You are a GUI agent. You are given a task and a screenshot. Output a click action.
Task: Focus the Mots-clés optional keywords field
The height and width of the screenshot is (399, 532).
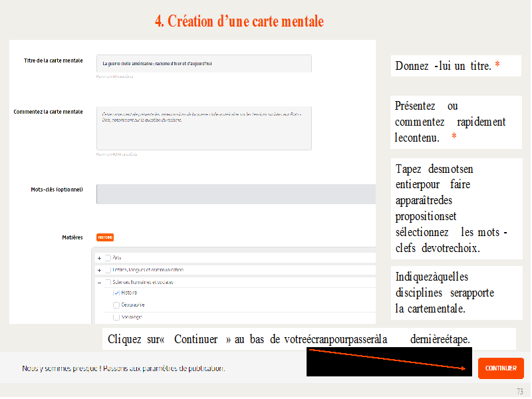point(236,194)
